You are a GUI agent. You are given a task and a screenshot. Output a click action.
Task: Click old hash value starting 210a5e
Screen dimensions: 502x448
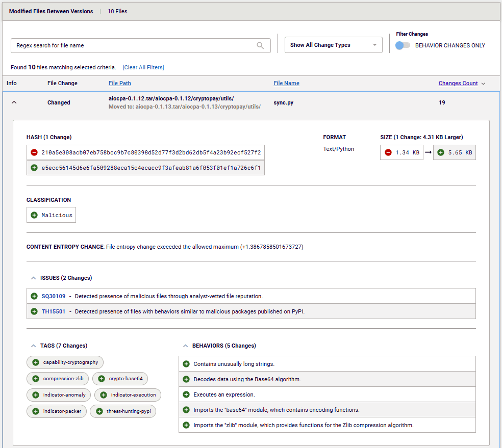151,152
